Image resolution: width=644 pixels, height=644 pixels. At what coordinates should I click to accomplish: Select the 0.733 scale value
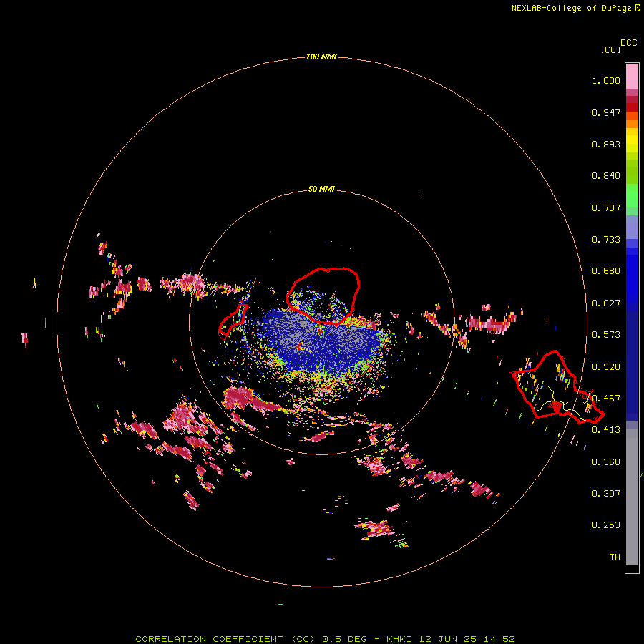click(606, 240)
